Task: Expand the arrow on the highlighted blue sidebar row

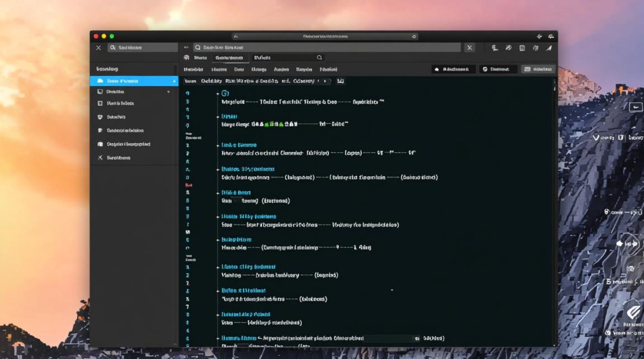Action: (174, 81)
